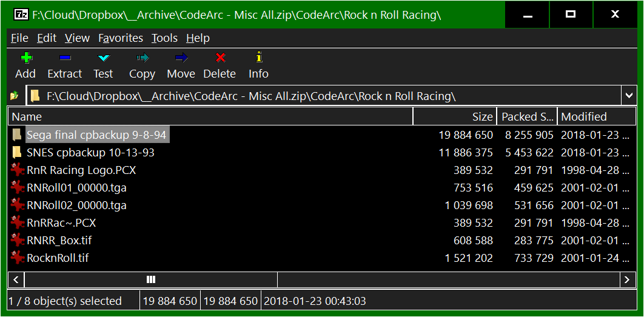Select the RnR Racing Logo.PCX file name
The width and height of the screenshot is (644, 317).
(81, 170)
